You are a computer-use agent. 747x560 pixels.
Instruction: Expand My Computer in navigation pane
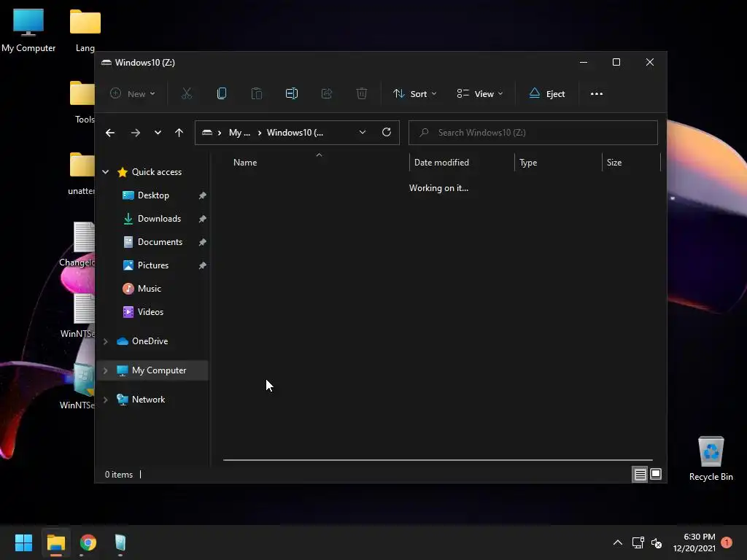point(105,370)
